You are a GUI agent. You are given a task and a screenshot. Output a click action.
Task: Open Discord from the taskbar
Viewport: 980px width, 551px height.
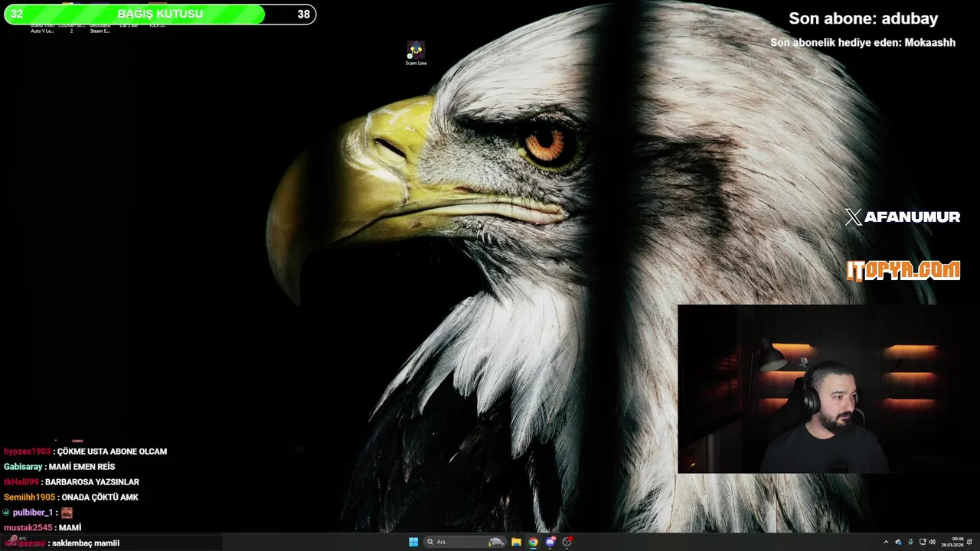[x=550, y=542]
